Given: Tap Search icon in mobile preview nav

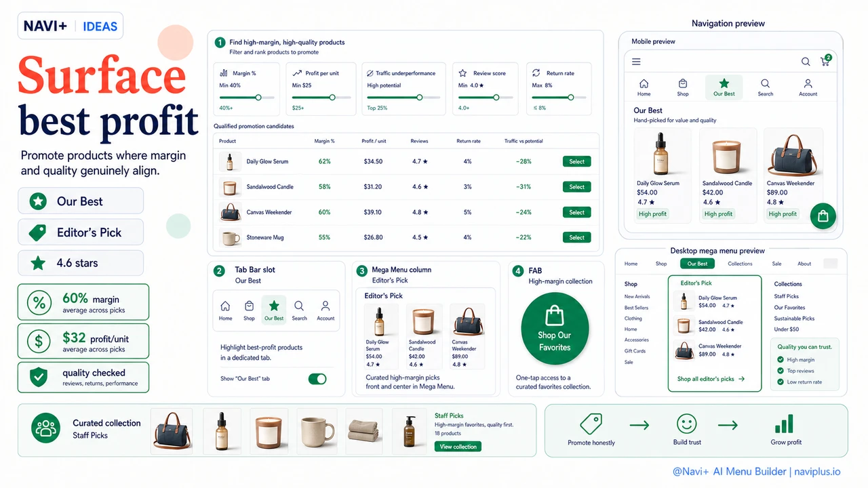Looking at the screenshot, I should coord(765,83).
